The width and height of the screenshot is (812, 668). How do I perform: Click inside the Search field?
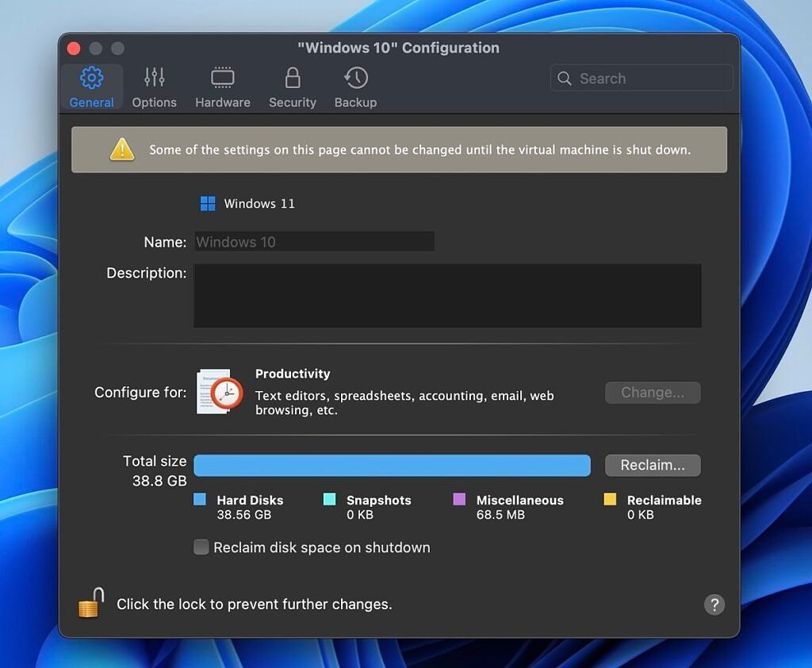point(641,78)
